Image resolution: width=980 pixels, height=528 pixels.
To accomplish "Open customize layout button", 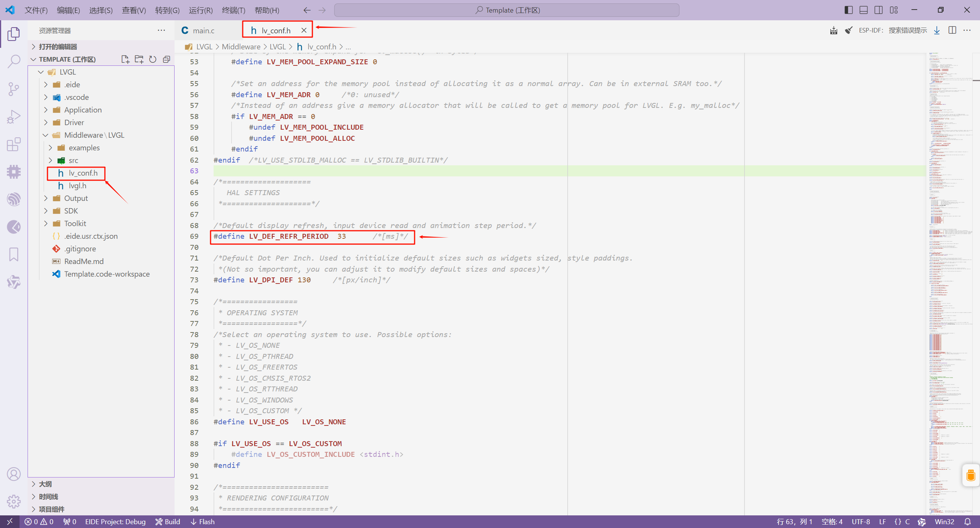I will (x=894, y=10).
